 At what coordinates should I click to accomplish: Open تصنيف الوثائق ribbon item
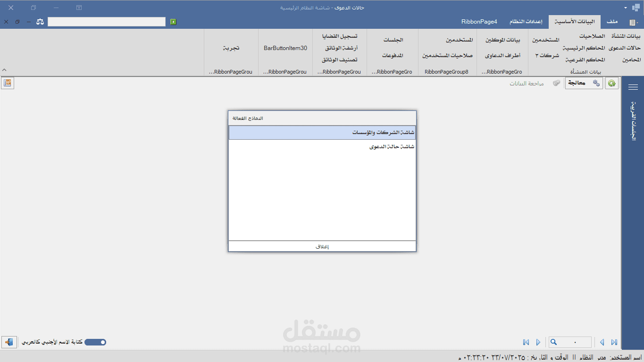pyautogui.click(x=340, y=60)
